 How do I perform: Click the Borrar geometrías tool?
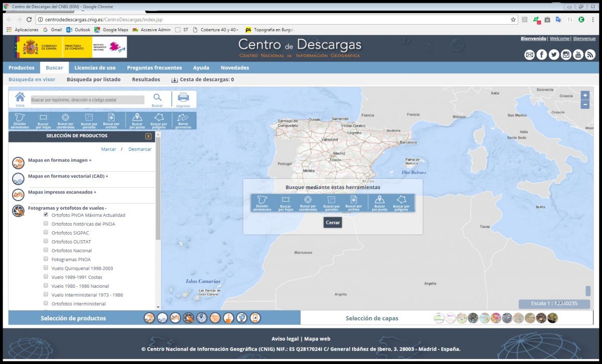[184, 120]
